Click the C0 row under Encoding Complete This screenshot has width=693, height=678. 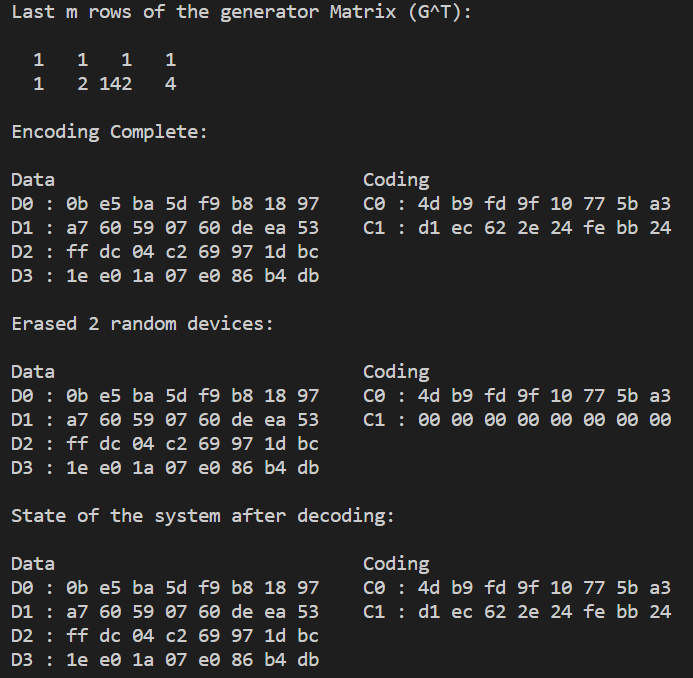pos(517,204)
